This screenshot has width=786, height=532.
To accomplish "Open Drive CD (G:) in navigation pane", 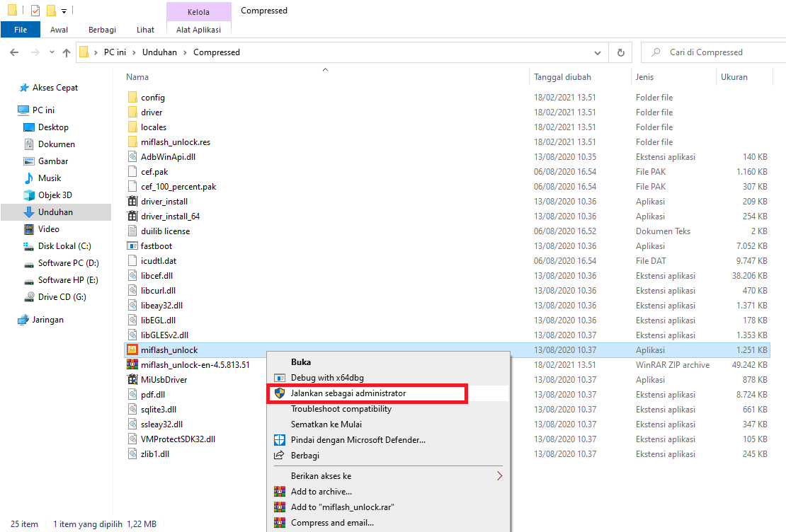I will point(62,297).
